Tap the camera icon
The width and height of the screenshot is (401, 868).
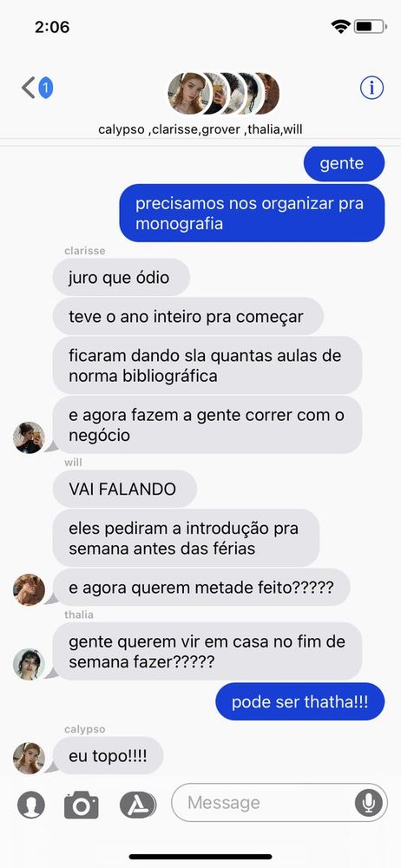tap(82, 805)
